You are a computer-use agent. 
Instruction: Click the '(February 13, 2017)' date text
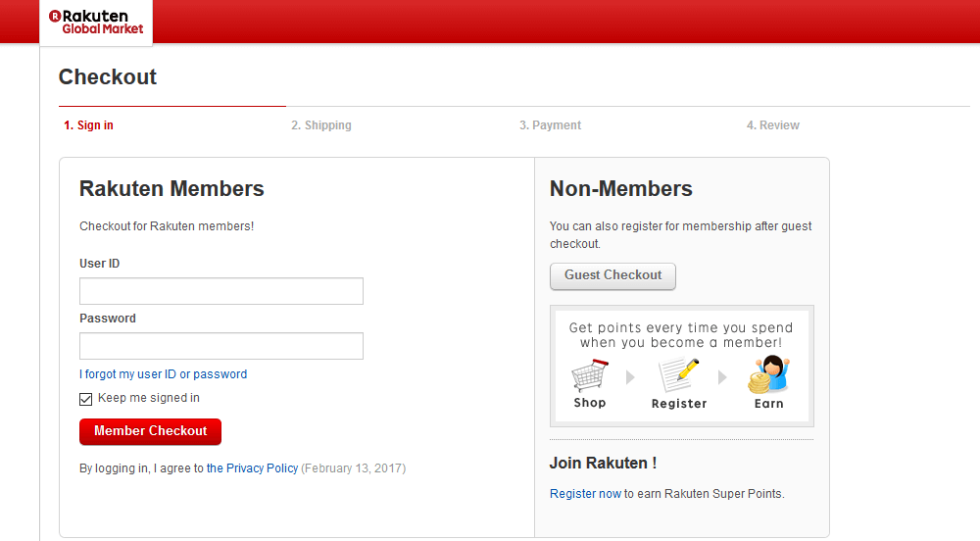353,467
